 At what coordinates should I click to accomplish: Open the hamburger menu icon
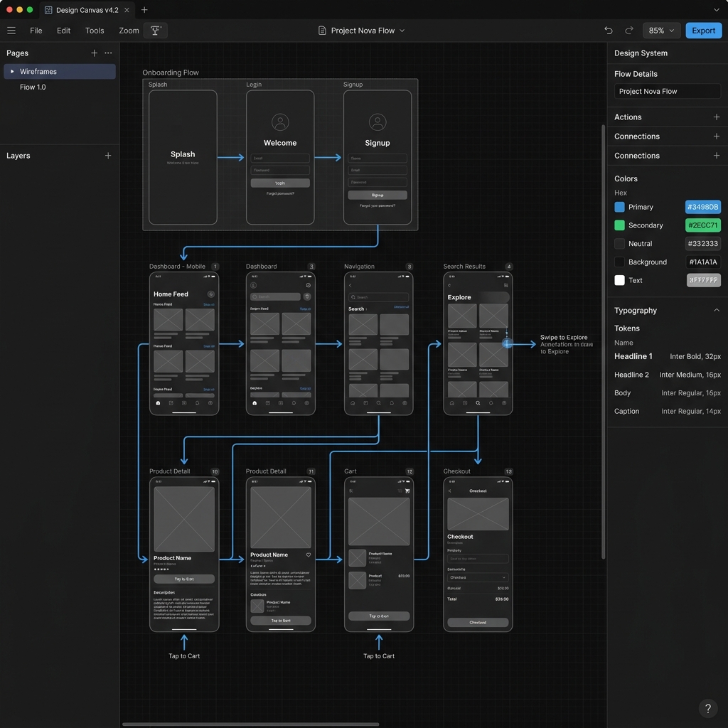pos(11,30)
